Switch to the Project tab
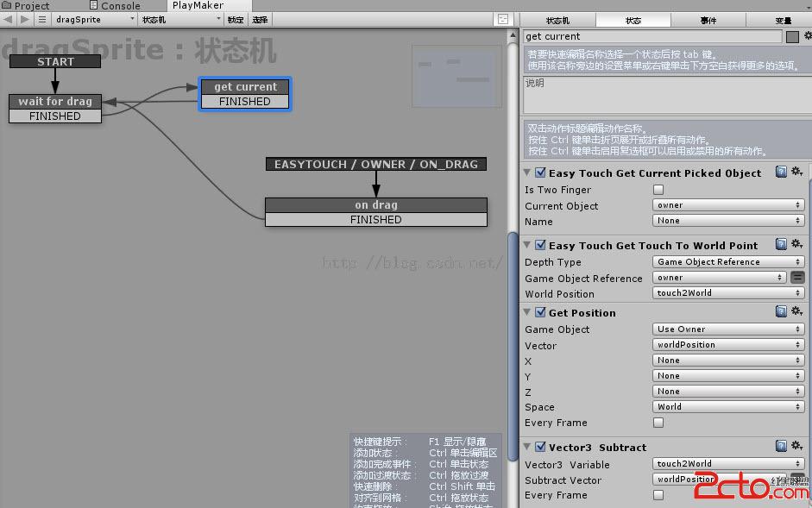The image size is (812, 508). tap(27, 6)
